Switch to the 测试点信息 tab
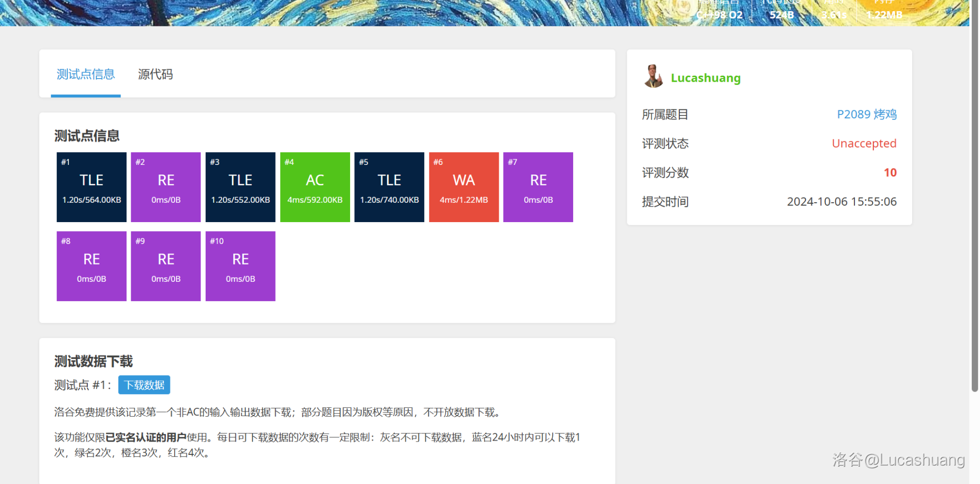The image size is (980, 484). [x=86, y=75]
